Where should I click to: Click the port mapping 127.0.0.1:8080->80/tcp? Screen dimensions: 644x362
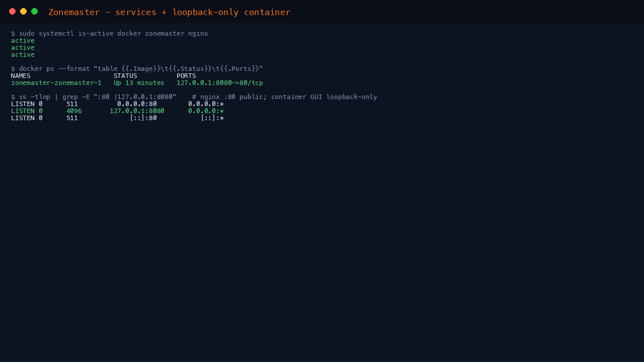point(220,83)
